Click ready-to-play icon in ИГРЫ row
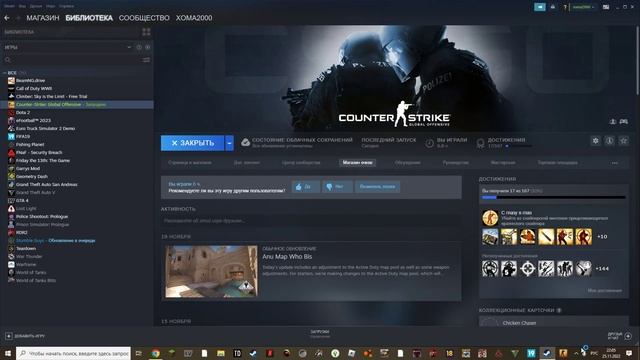The image size is (640, 360). click(147, 47)
